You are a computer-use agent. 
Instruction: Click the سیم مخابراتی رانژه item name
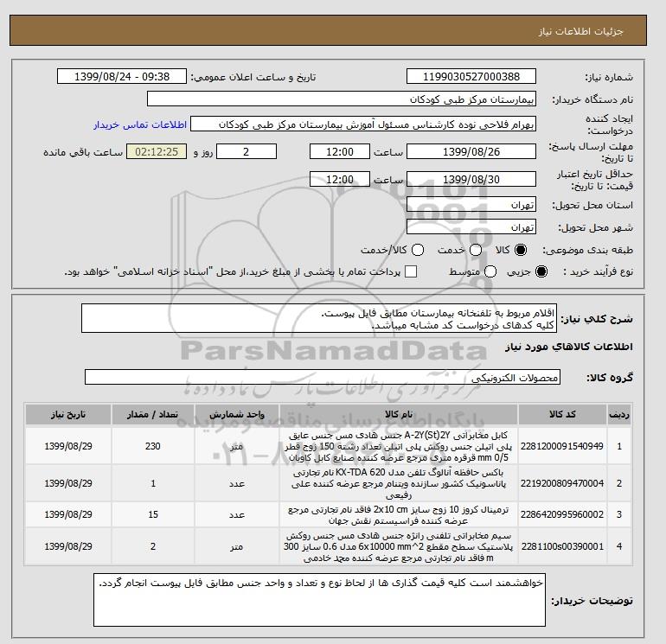pos(399,547)
